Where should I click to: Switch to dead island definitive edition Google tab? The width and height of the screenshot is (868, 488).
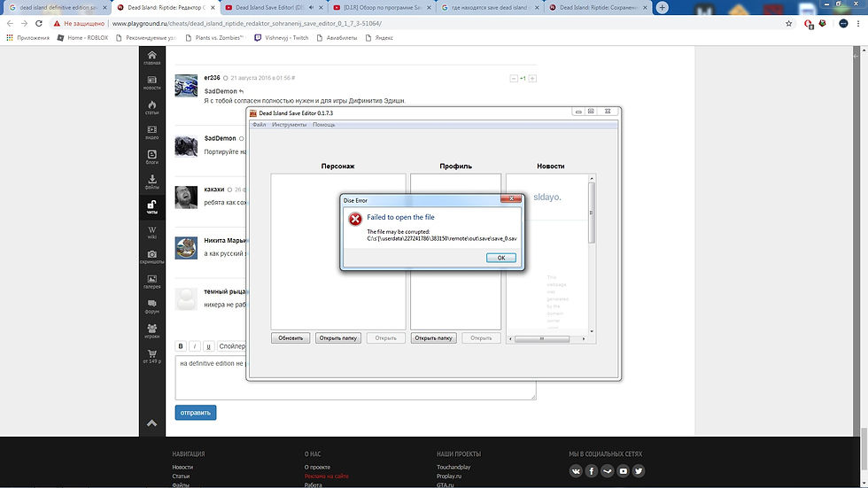(58, 8)
